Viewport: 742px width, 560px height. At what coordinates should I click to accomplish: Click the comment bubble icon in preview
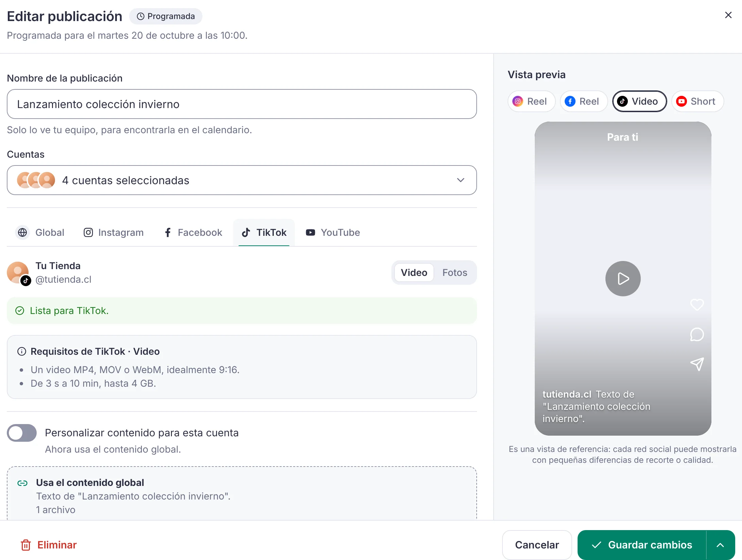click(x=697, y=334)
